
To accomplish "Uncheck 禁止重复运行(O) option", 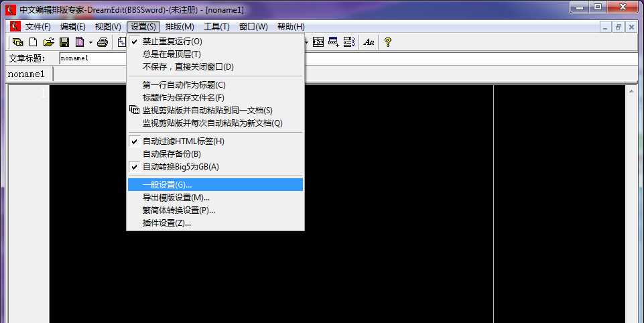I will tap(215, 42).
